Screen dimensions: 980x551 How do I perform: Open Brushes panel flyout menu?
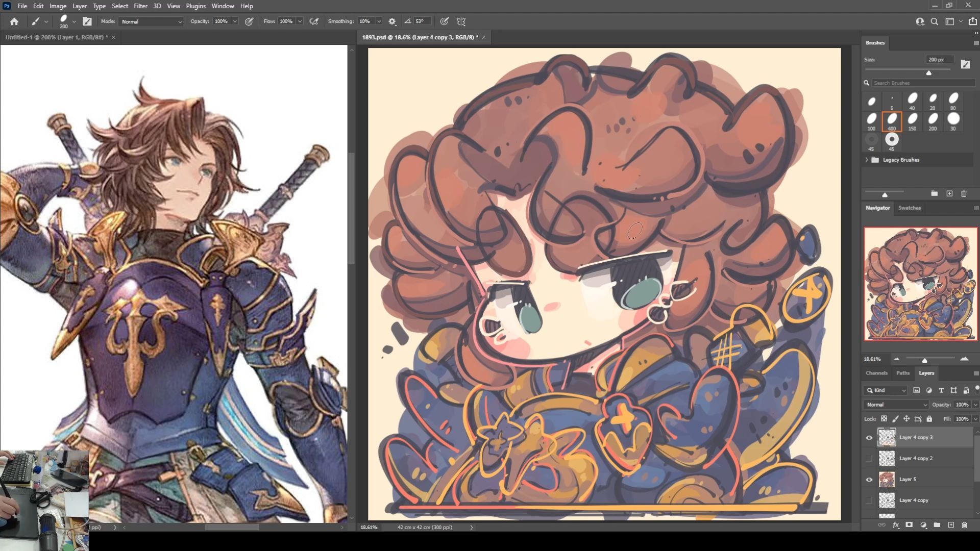[976, 43]
